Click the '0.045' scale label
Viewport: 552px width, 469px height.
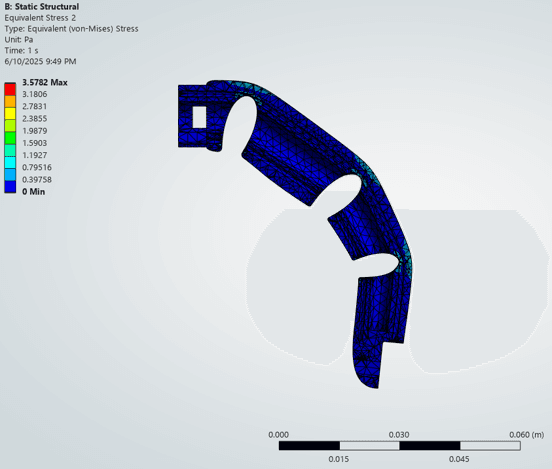459,459
